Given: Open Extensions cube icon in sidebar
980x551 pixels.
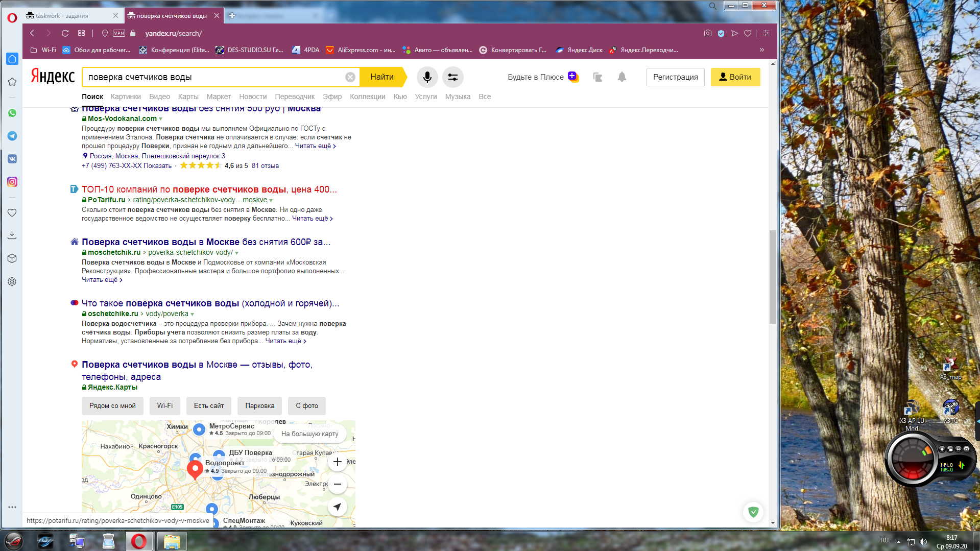Looking at the screenshot, I should (12, 258).
